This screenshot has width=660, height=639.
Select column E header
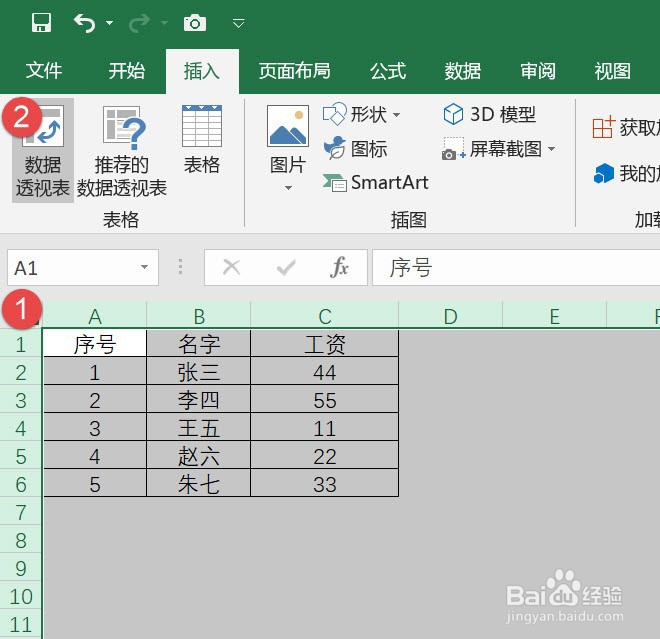tap(555, 316)
